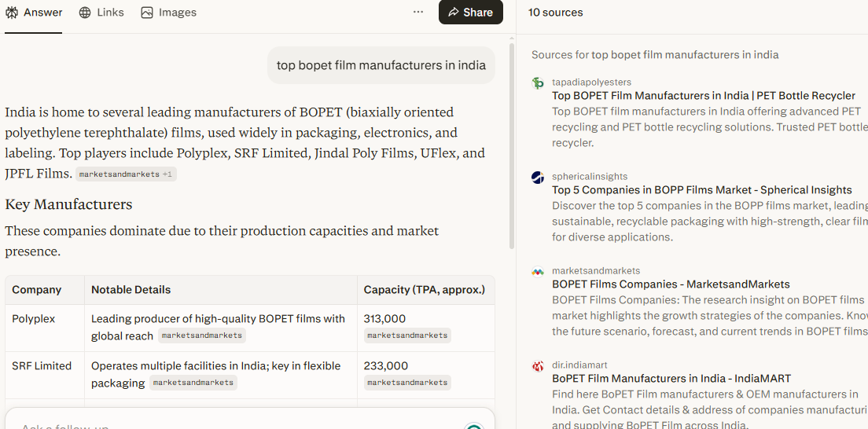The image size is (868, 429).
Task: Click the Ask a follow-up input field
Action: [249, 420]
